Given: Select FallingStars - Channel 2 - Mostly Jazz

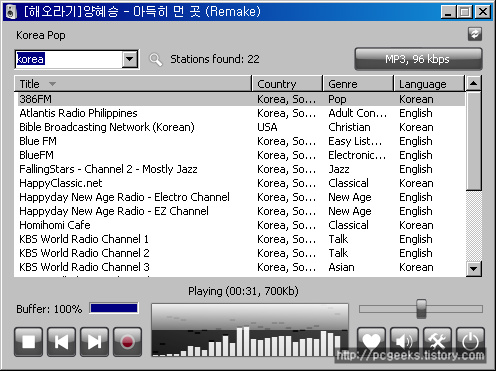Looking at the screenshot, I should pyautogui.click(x=241, y=169).
